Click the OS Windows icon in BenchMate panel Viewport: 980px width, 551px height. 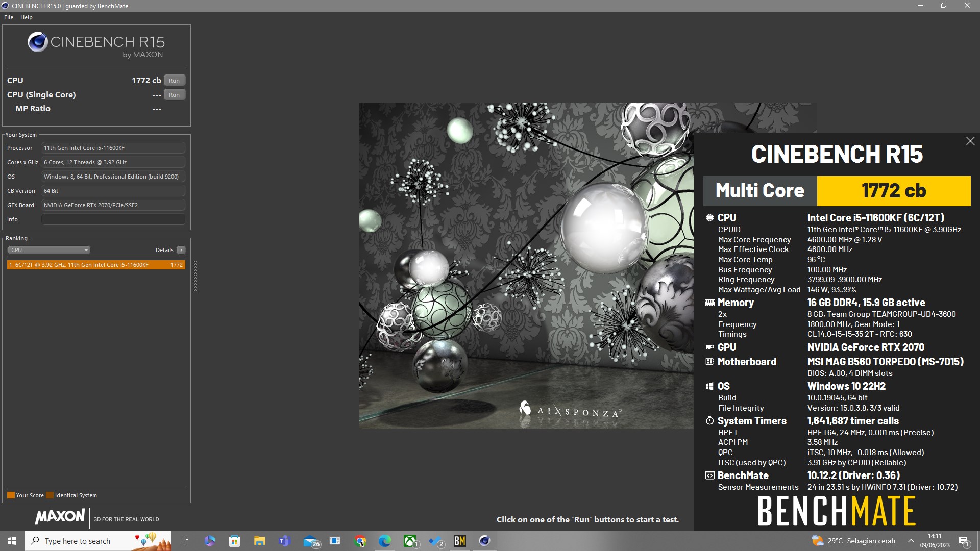(709, 386)
